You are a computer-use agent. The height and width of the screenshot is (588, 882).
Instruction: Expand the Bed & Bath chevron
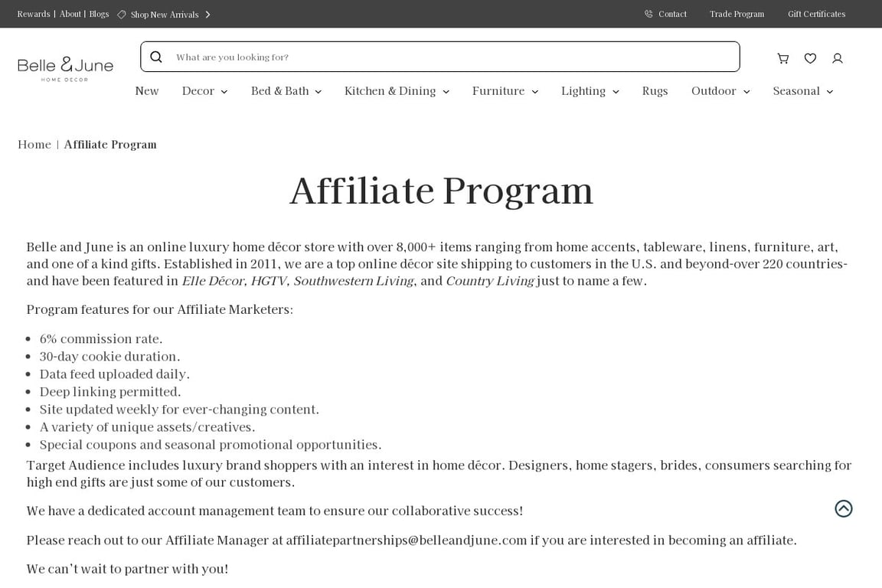point(318,92)
